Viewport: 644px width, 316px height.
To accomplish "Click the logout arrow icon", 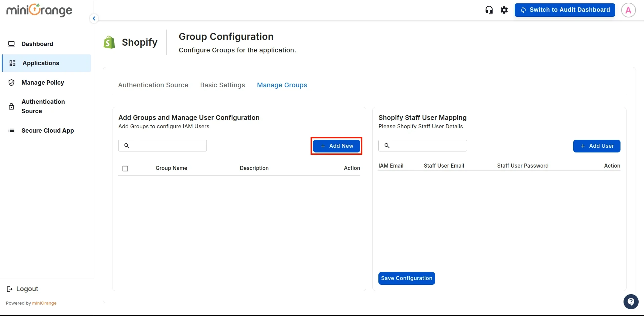I will point(9,289).
